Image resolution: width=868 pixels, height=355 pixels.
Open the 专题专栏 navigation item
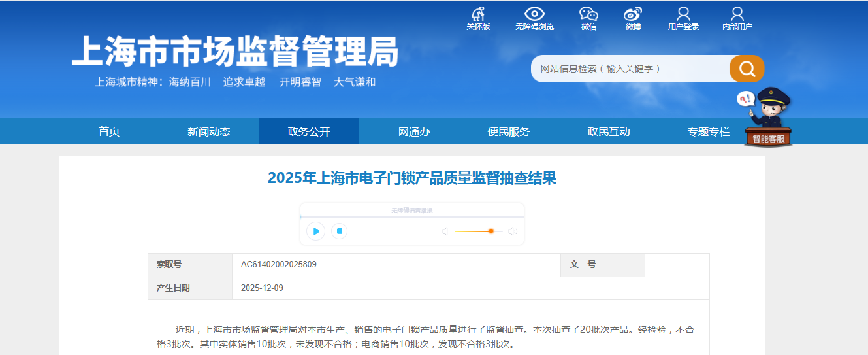709,131
